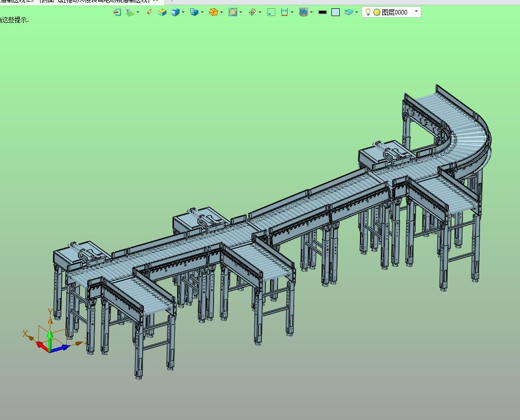This screenshot has height=420, width=520.
Task: Click the teal layers stack icon
Action: click(x=348, y=12)
